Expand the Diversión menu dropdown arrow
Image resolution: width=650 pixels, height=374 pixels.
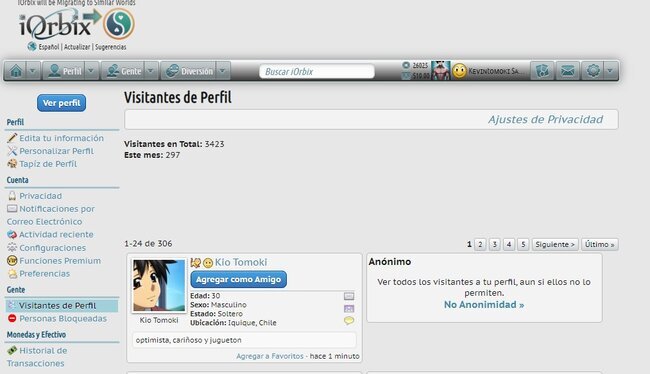[223, 71]
